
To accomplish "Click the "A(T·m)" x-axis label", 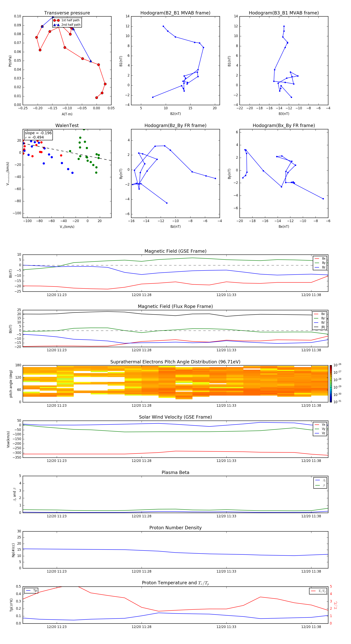I will pos(67,114).
